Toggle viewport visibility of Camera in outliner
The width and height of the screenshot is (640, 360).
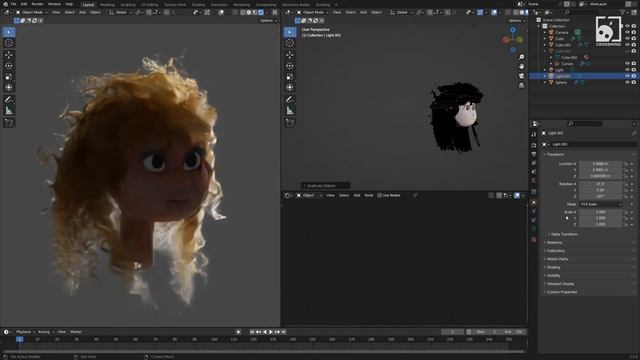click(x=627, y=32)
